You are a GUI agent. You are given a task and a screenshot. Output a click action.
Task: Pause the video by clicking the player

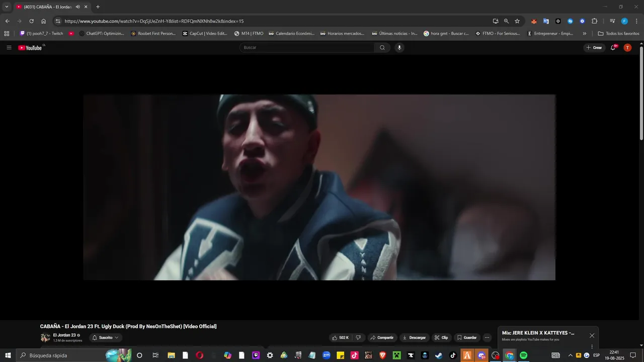(x=319, y=187)
